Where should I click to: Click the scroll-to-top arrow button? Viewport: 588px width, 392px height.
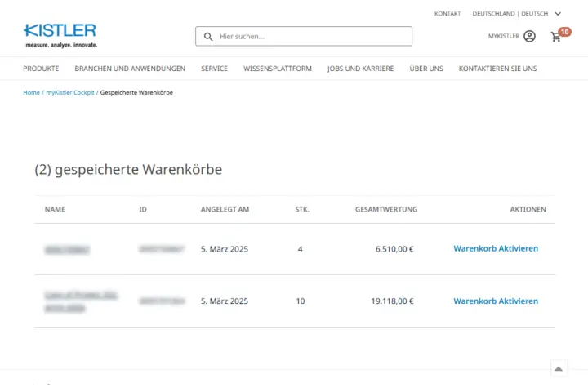click(559, 369)
